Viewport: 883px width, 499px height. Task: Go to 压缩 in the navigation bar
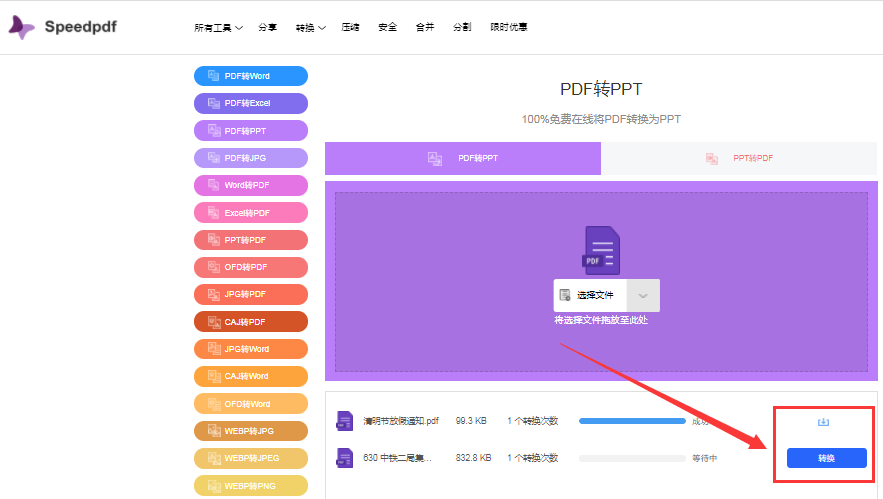pyautogui.click(x=350, y=27)
